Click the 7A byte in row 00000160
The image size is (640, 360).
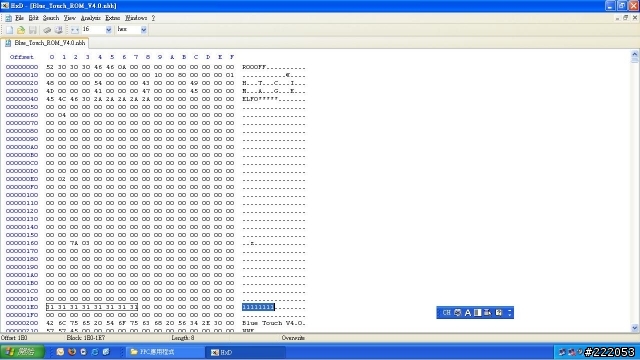[x=74, y=243]
